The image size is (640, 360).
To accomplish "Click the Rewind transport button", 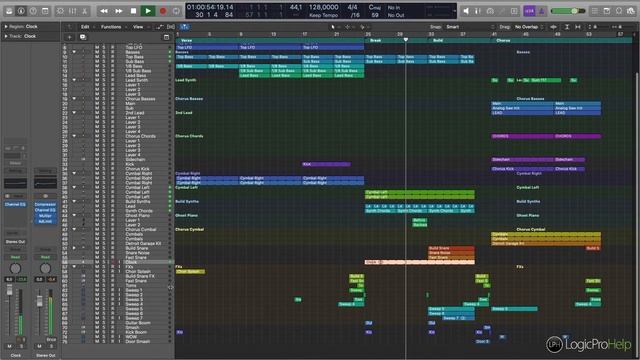I will point(104,11).
